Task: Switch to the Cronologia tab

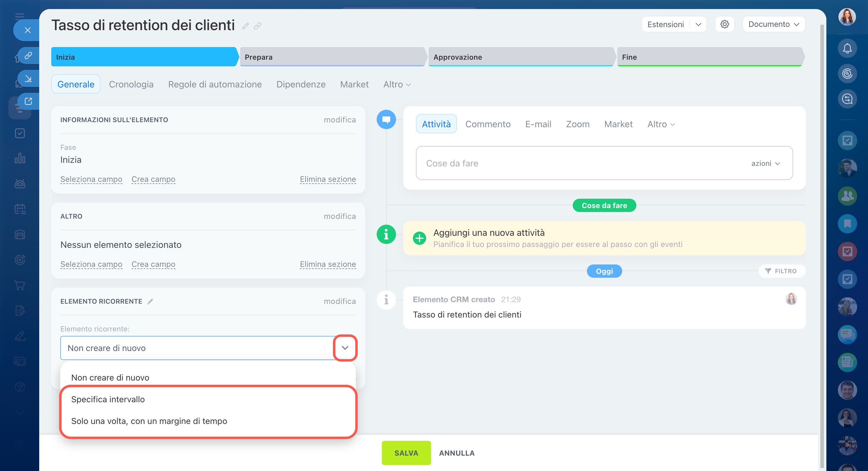Action: 131,84
